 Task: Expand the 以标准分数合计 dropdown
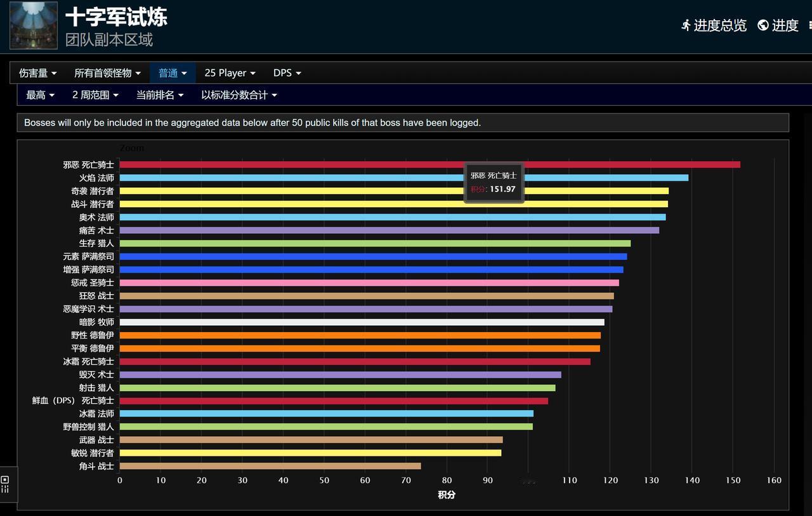pos(239,95)
